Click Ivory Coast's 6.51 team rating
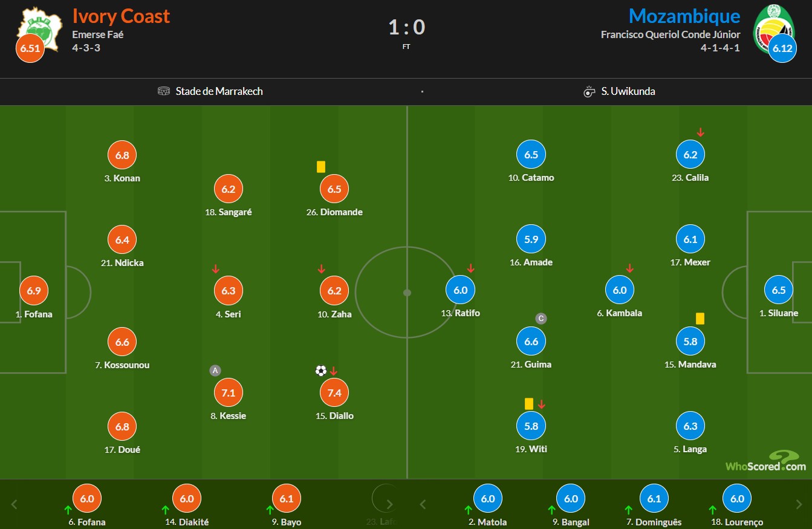The width and height of the screenshot is (812, 529). pos(30,49)
